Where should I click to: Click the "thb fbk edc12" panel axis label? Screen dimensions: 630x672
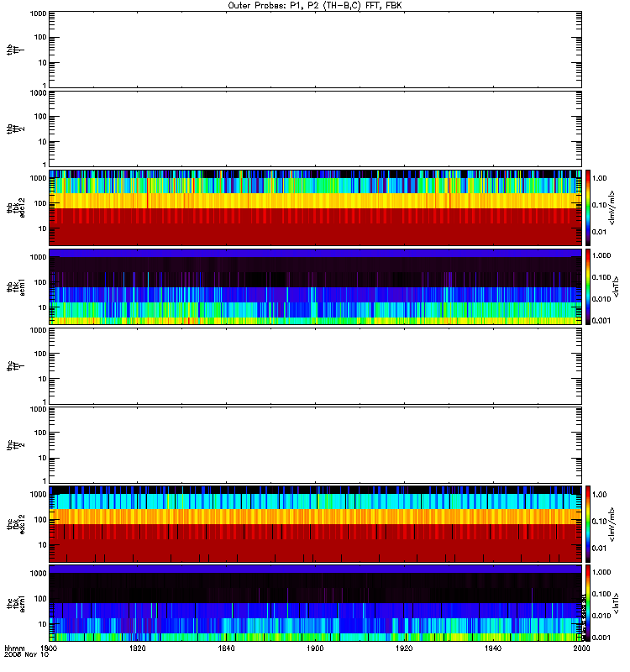pyautogui.click(x=16, y=207)
